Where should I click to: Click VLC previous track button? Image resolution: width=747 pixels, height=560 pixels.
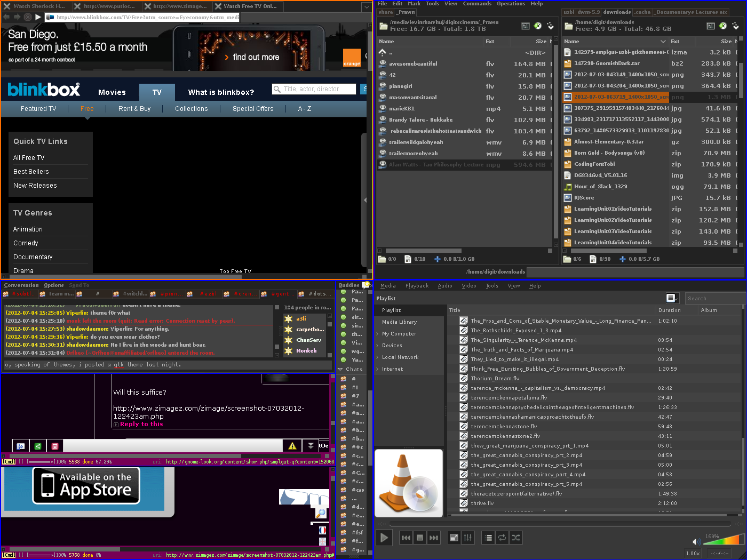(x=406, y=538)
